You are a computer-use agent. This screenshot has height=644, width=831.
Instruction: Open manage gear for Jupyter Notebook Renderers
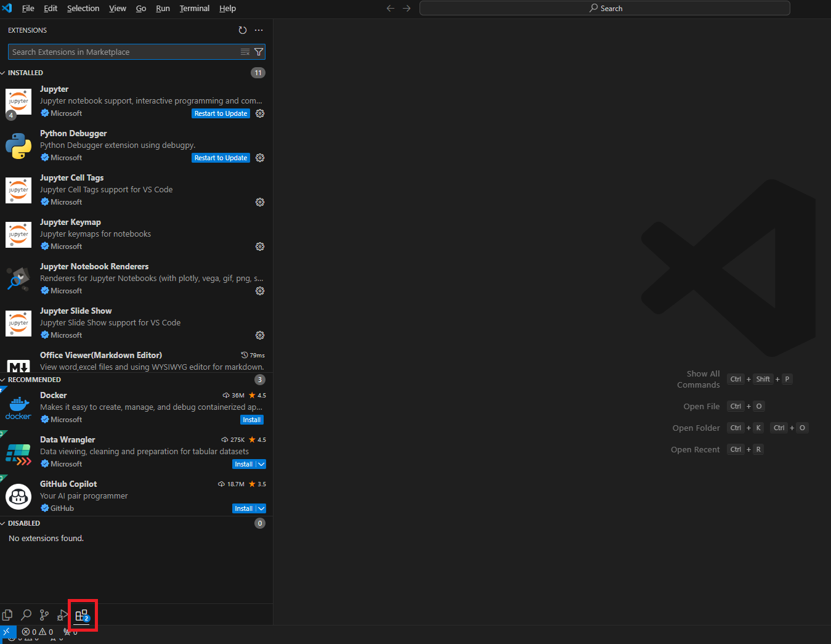[260, 291]
